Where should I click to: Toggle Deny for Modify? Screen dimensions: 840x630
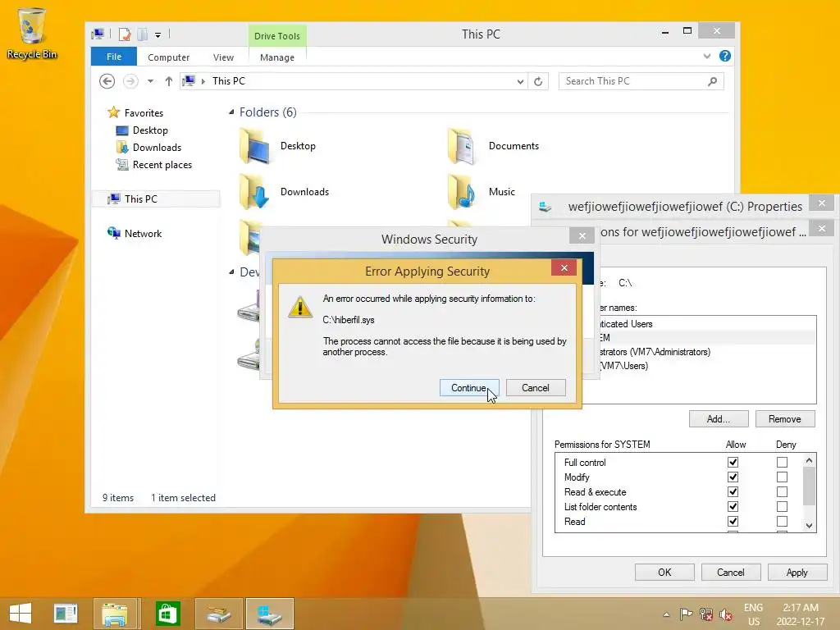tap(782, 477)
